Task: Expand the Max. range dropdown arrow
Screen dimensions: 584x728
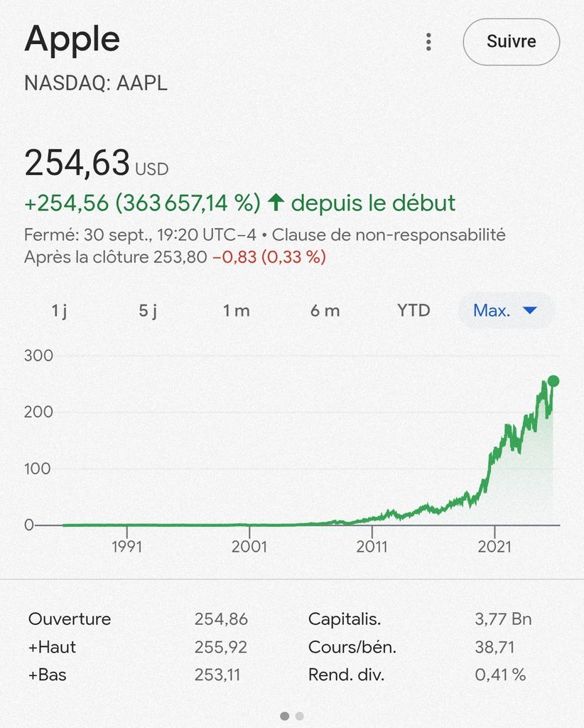Action: tap(529, 311)
